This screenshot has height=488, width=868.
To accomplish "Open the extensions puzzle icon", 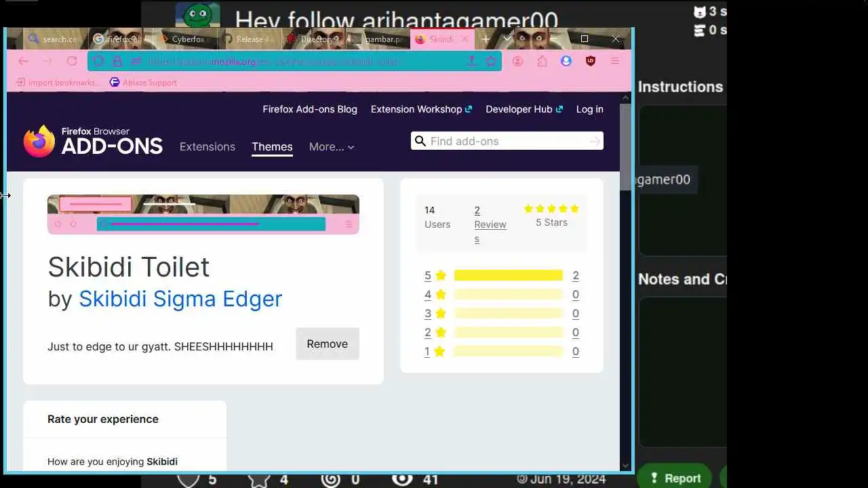I will pos(542,61).
